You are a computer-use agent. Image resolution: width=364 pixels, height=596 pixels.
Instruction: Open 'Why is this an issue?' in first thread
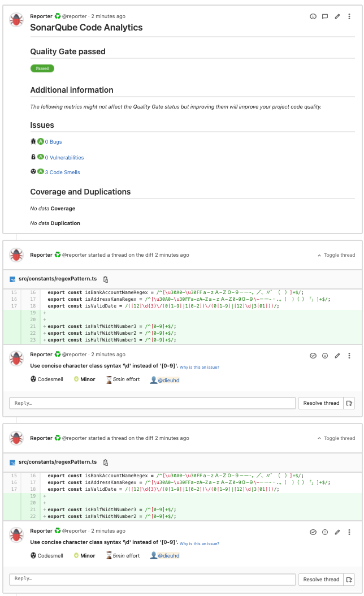200,367
